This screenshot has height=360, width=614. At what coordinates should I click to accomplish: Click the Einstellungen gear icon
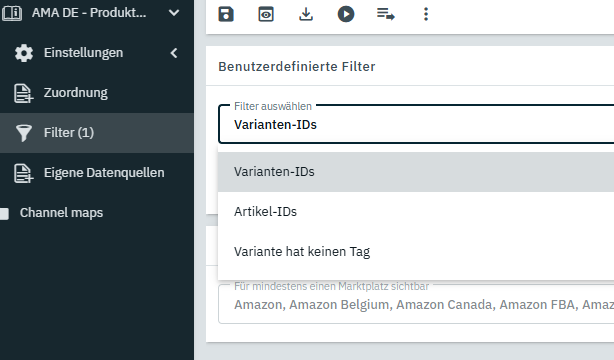coord(24,53)
